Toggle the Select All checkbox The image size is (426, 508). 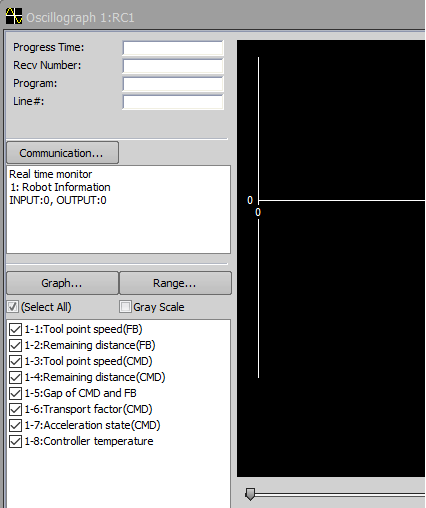13,307
